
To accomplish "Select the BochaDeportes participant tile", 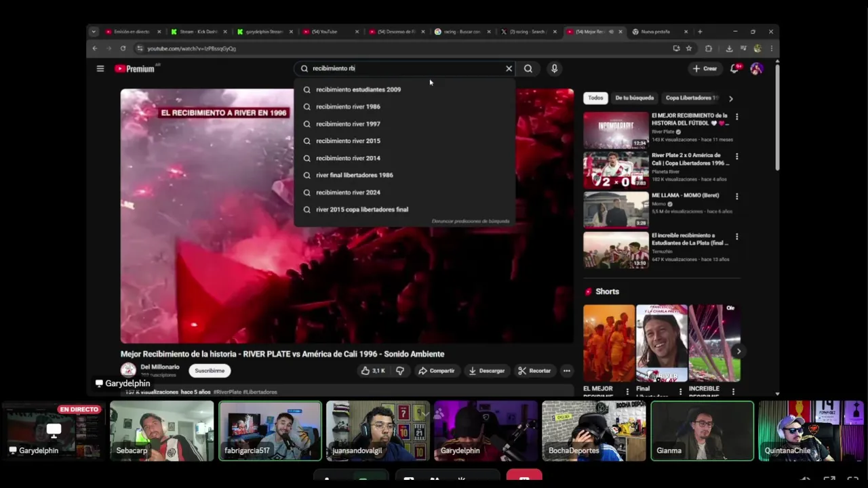I will click(x=593, y=431).
